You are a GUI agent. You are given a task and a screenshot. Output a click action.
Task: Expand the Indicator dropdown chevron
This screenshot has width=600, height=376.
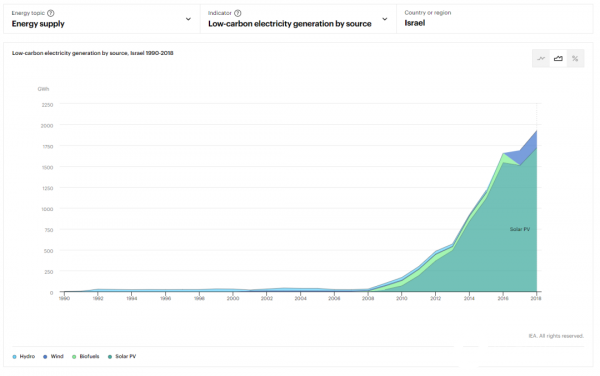(385, 19)
